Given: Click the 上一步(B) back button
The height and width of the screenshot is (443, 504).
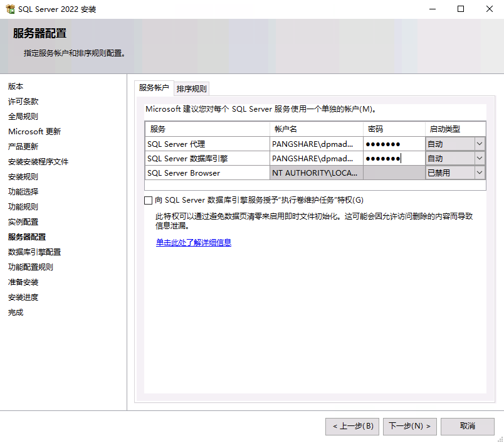Looking at the screenshot, I should [x=352, y=426].
